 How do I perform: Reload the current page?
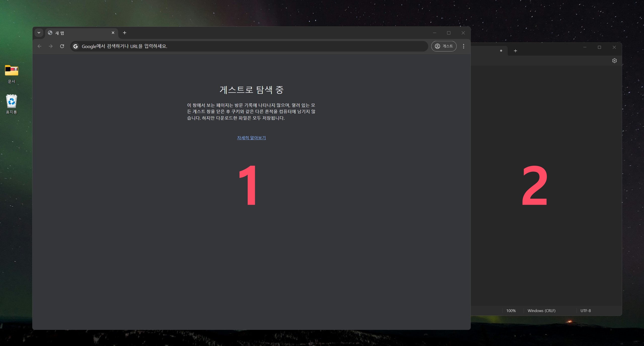click(62, 46)
